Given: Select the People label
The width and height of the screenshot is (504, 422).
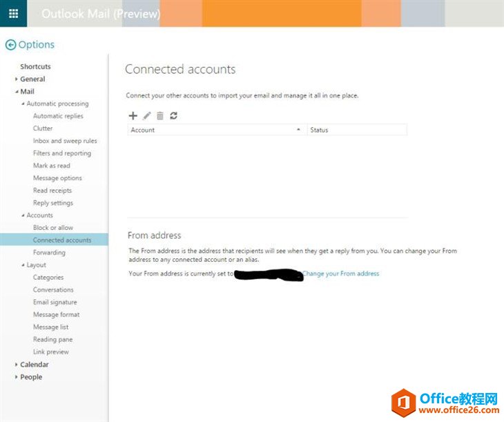Looking at the screenshot, I should click(31, 377).
